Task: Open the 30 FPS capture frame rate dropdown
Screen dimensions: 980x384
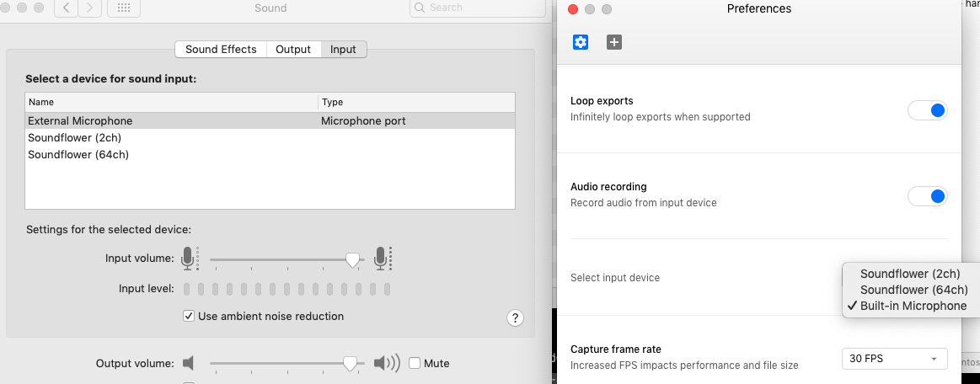Action: point(894,359)
